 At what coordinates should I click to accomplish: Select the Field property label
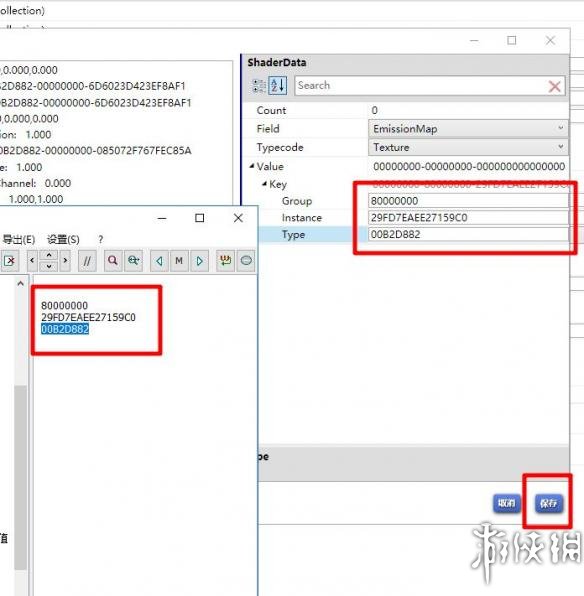click(268, 128)
